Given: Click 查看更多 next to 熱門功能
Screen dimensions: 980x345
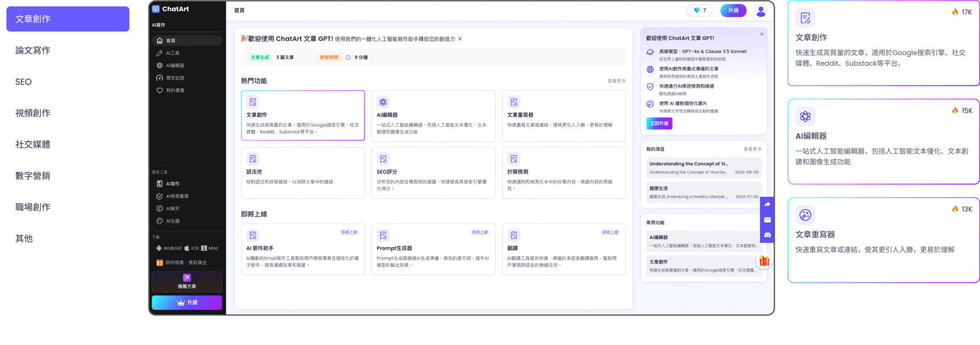Looking at the screenshot, I should (x=616, y=81).
